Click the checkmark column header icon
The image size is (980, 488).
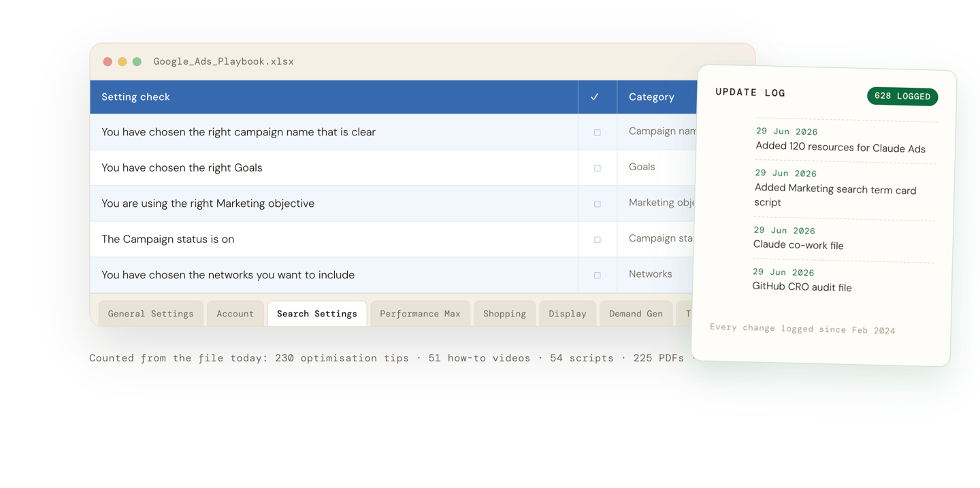pyautogui.click(x=594, y=97)
